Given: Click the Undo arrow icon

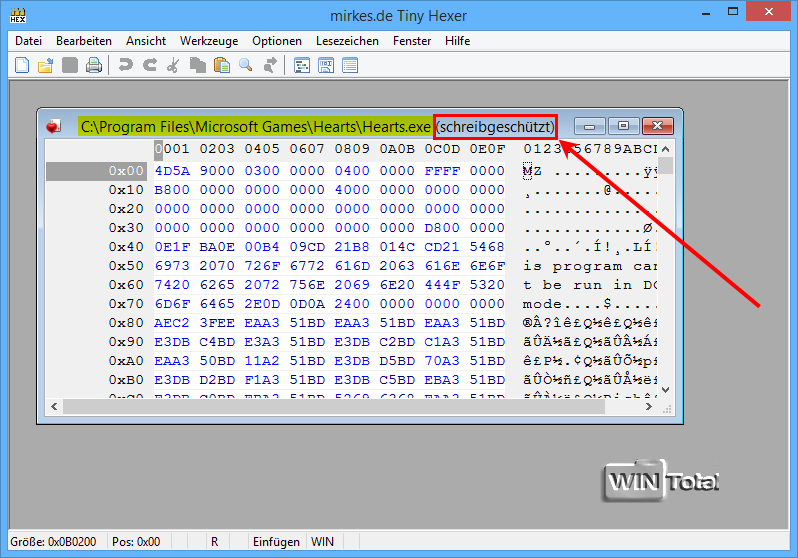Looking at the screenshot, I should (x=125, y=66).
